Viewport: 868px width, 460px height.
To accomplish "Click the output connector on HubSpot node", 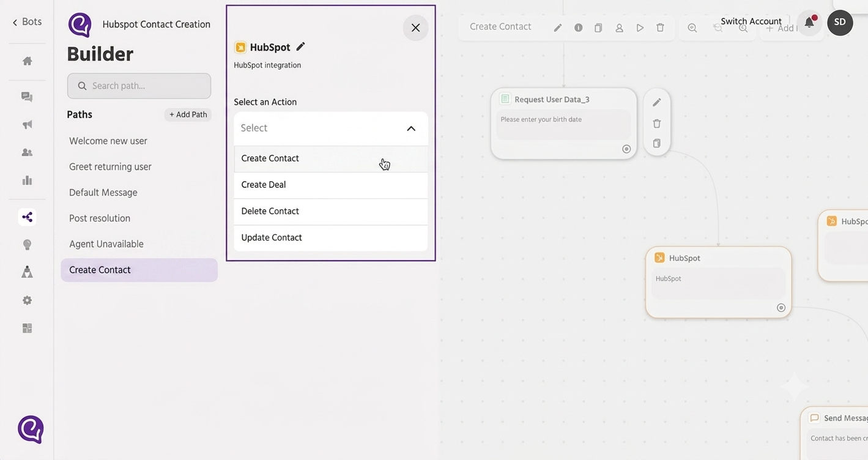I will pyautogui.click(x=781, y=308).
